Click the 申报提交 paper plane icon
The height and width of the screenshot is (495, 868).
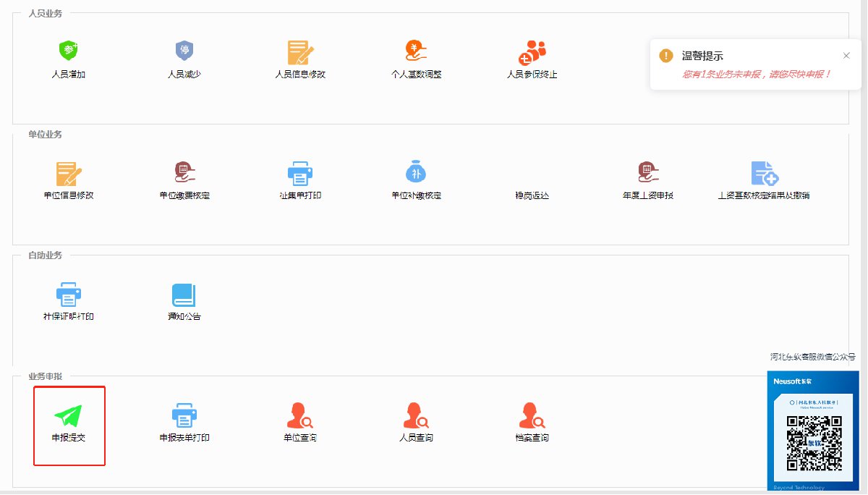(x=69, y=415)
